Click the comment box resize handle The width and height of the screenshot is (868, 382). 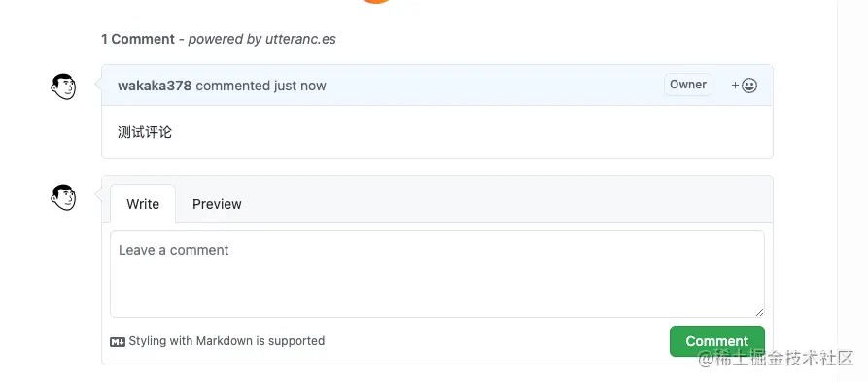coord(759,312)
